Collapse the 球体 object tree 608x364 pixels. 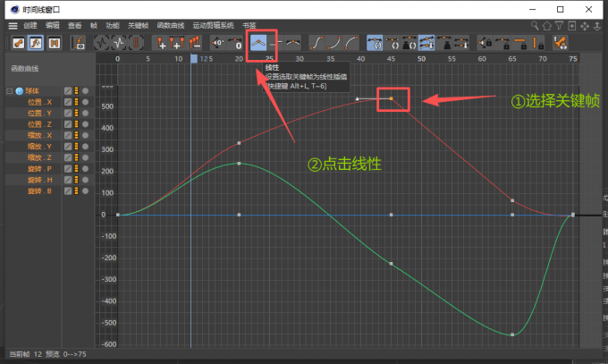(x=9, y=91)
